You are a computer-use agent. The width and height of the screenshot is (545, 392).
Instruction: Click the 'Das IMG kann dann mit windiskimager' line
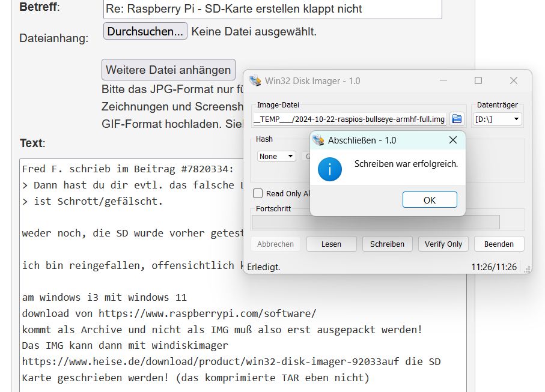125,345
